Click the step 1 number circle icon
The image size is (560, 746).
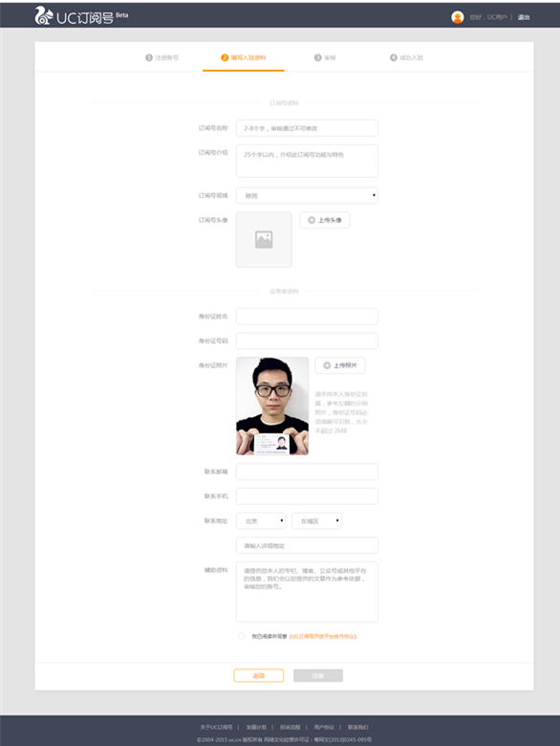pyautogui.click(x=149, y=57)
